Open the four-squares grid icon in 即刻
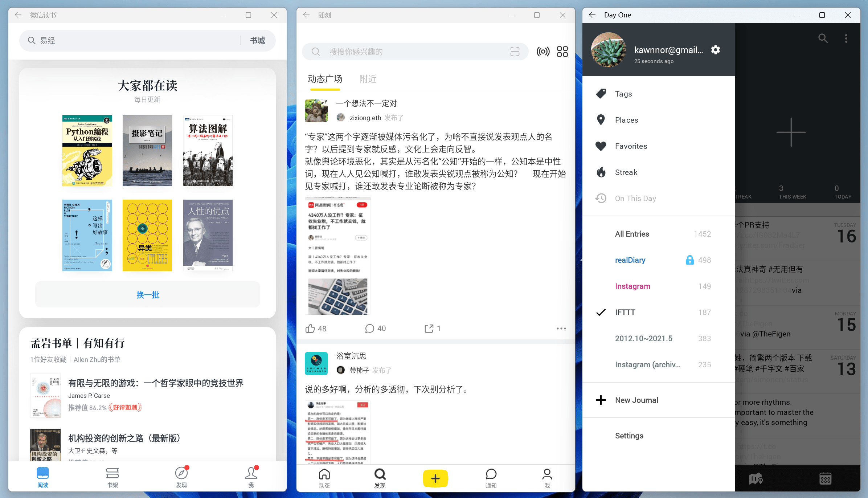This screenshot has height=498, width=868. click(x=562, y=52)
